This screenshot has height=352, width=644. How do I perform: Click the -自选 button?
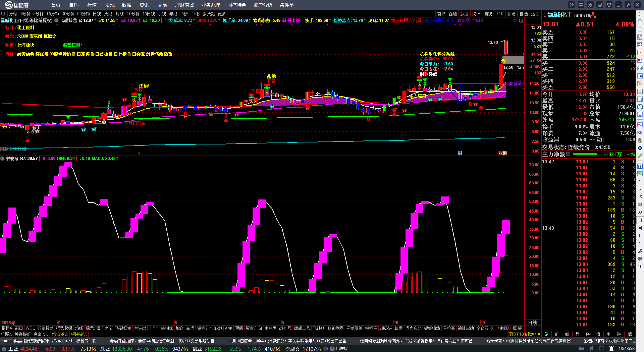point(523,14)
